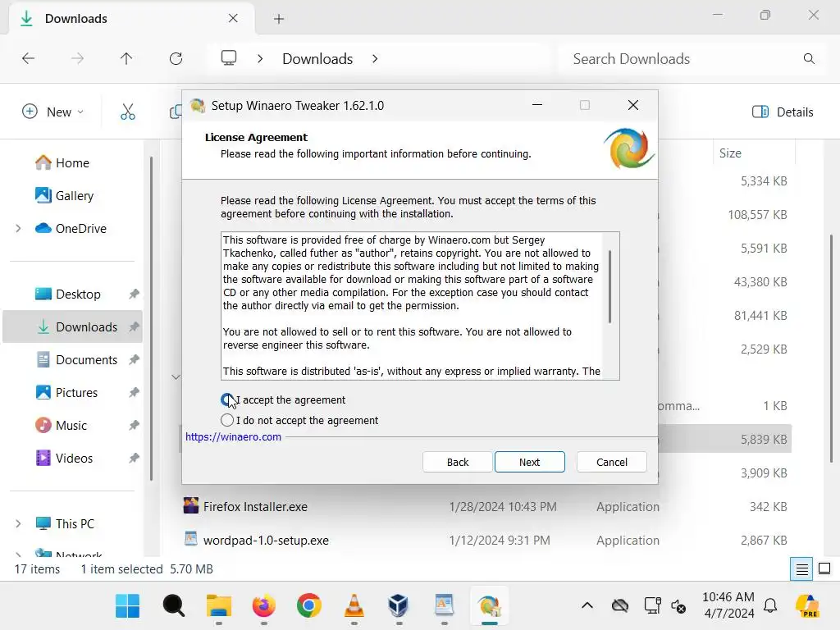
Task: Go Back in the setup wizard
Action: [458, 462]
